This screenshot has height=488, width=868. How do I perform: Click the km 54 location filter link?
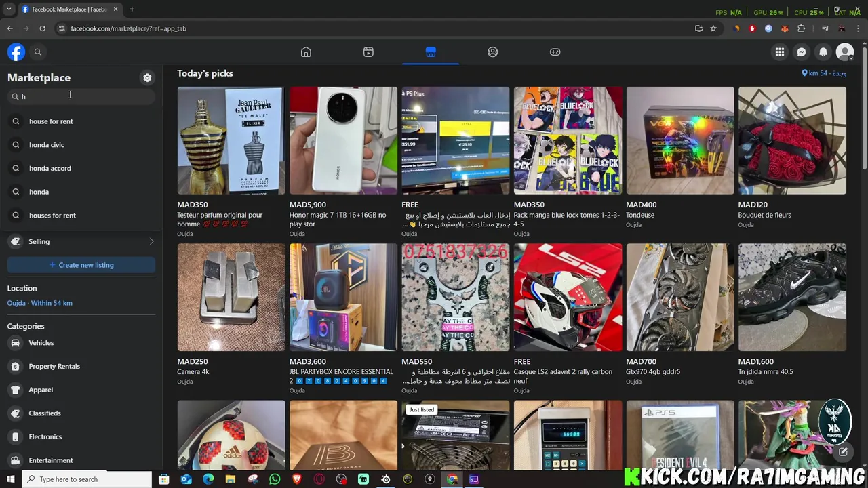[x=824, y=73]
